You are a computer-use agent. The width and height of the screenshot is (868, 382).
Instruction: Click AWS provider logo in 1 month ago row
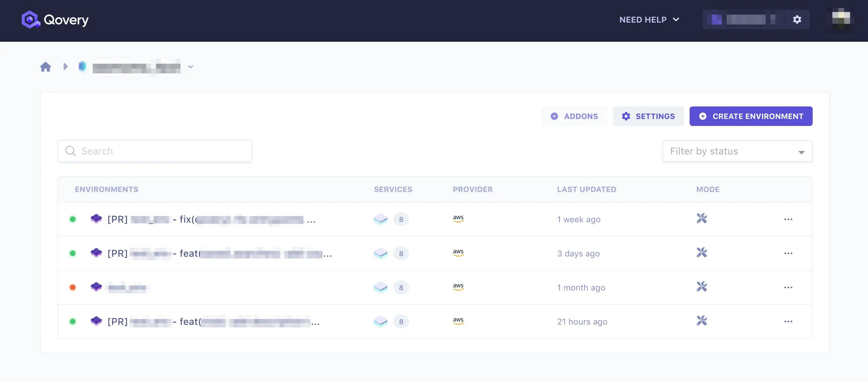pos(458,287)
